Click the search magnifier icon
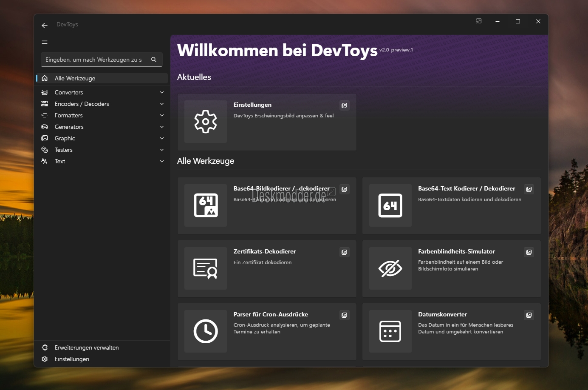 point(154,60)
